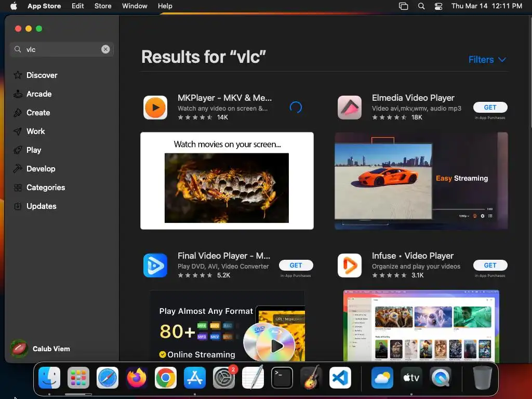532x399 pixels.
Task: Open Launchpad from the dock
Action: pos(78,377)
